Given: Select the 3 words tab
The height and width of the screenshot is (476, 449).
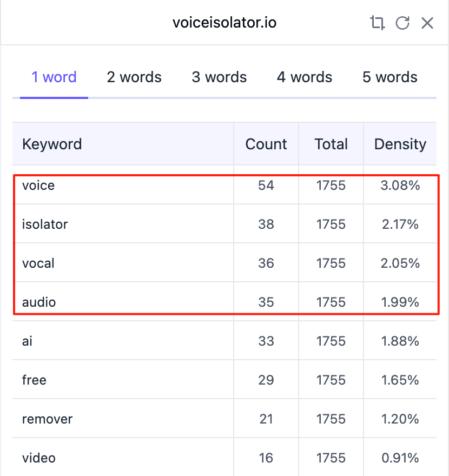Looking at the screenshot, I should tap(219, 77).
